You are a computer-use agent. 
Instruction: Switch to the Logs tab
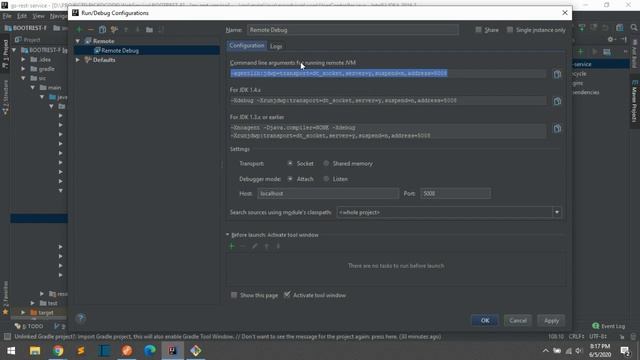[276, 46]
